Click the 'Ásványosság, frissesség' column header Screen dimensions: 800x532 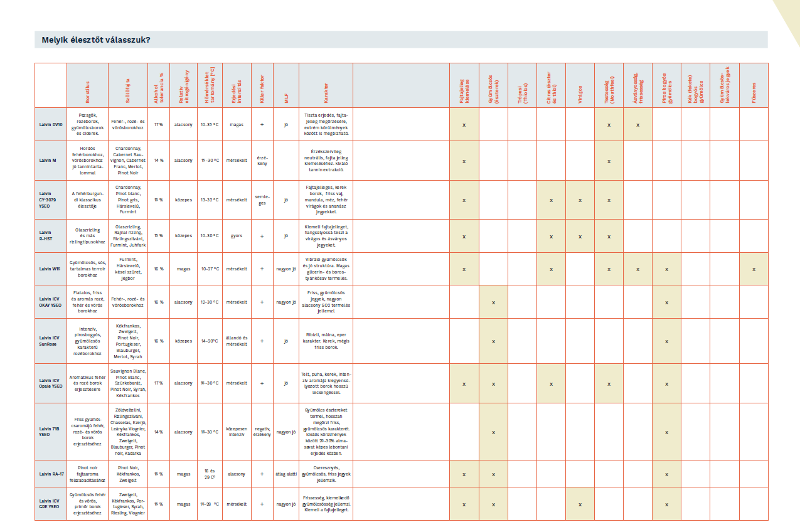(638, 87)
